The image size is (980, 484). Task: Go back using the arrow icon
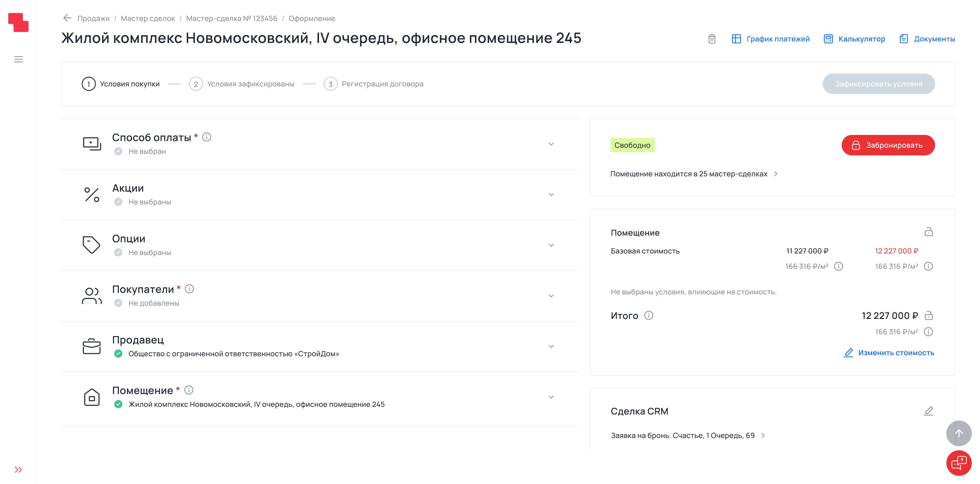click(x=67, y=18)
